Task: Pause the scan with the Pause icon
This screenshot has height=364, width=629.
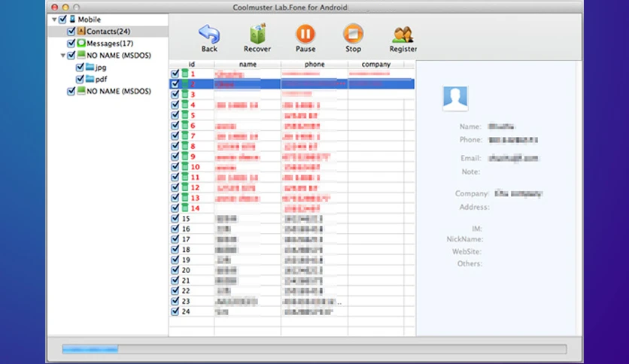Action: pyautogui.click(x=305, y=34)
